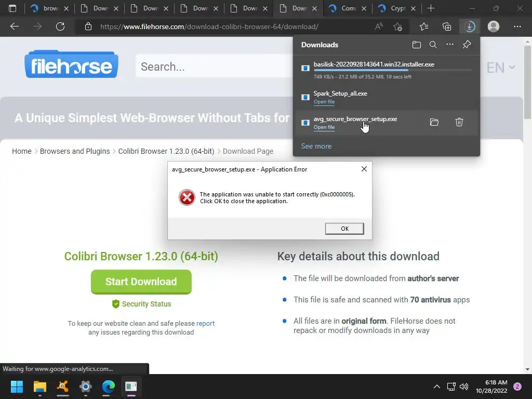Open Windows Start menu
This screenshot has height=399, width=532.
coord(17,387)
